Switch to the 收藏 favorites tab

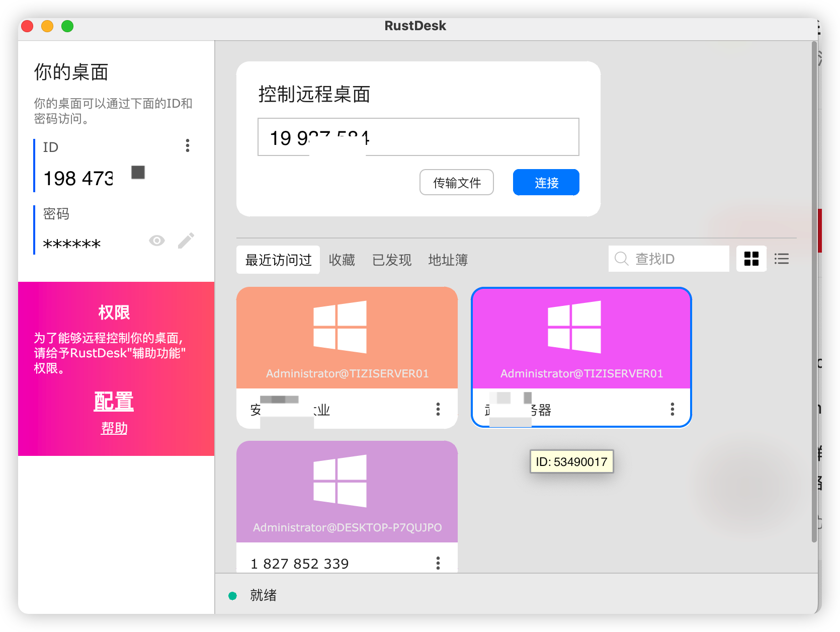coord(342,260)
